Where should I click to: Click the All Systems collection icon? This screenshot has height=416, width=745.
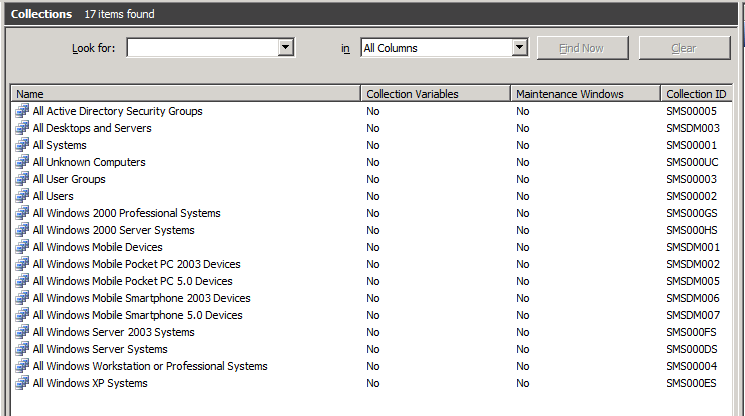(22, 145)
